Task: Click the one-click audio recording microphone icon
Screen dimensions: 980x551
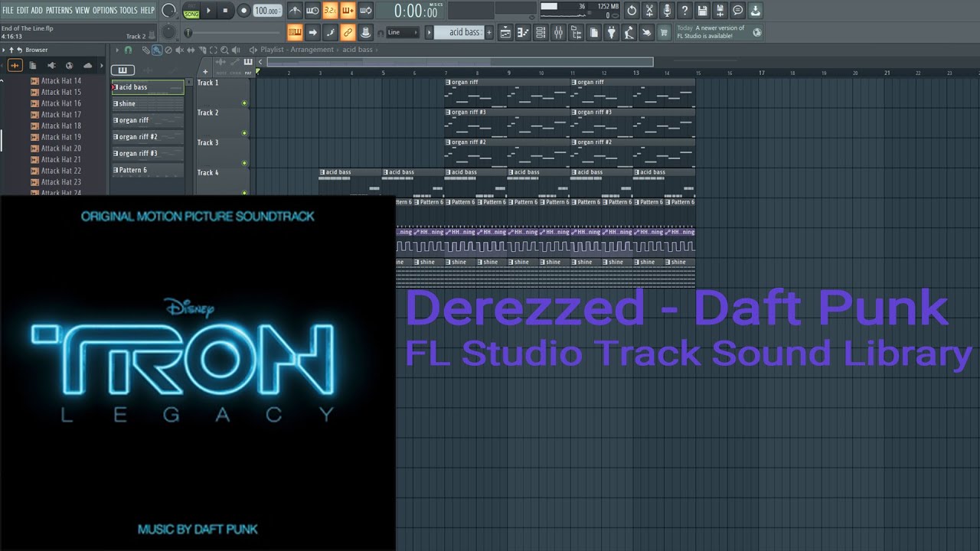Action: click(x=667, y=11)
